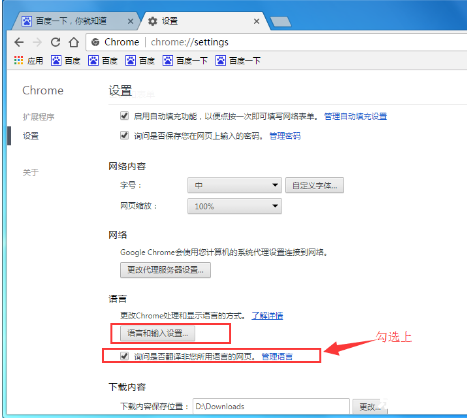Close the 百度一下 tab
The width and height of the screenshot is (467, 418).
130,22
